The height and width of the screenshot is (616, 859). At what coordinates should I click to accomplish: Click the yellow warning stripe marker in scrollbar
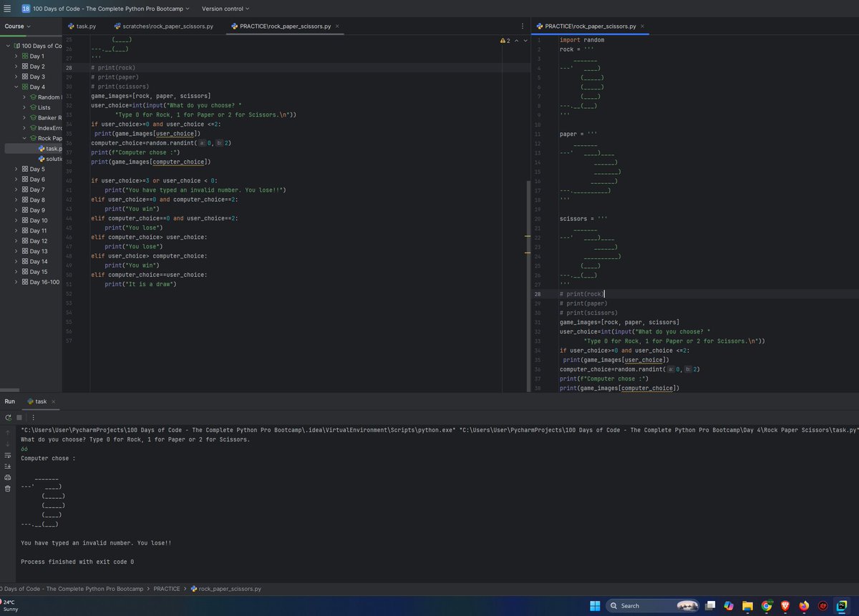click(528, 236)
